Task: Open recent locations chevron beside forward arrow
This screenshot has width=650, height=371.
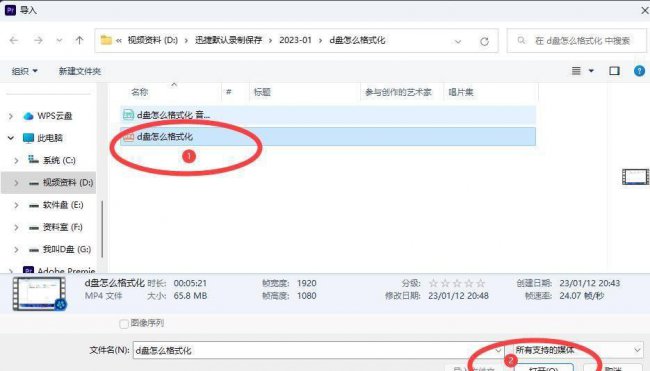Action: coord(59,41)
